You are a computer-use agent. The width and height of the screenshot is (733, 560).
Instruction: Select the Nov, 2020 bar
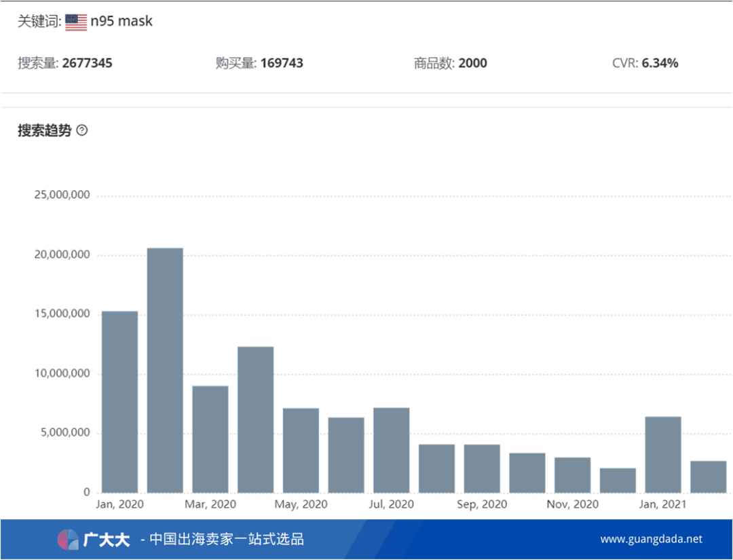pos(573,475)
